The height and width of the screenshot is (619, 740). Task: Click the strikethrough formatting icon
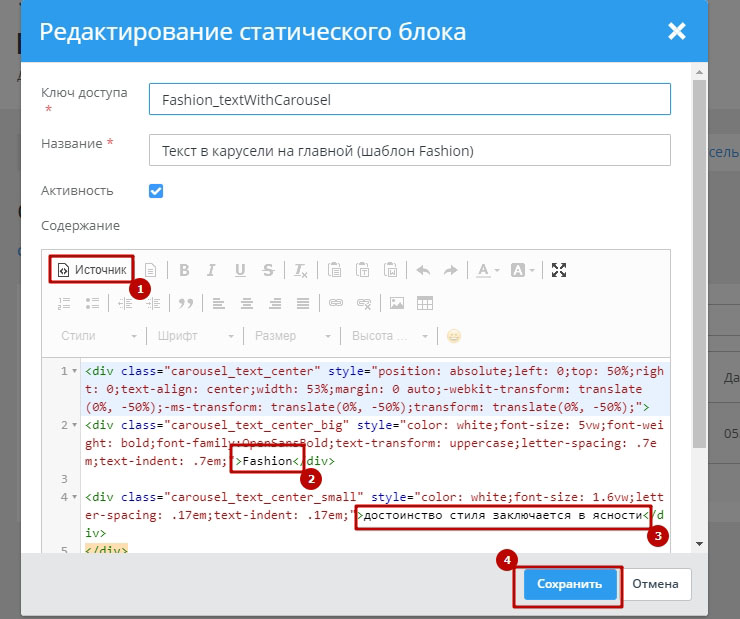coord(268,270)
